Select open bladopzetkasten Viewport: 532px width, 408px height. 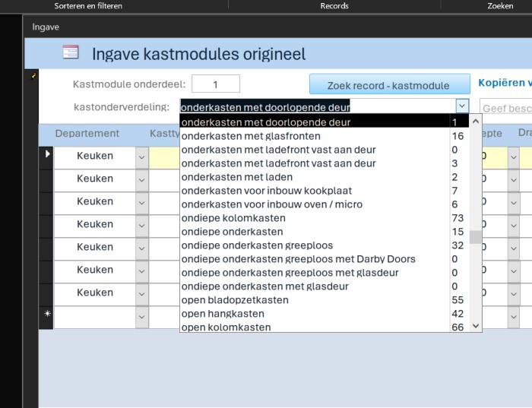(x=325, y=300)
